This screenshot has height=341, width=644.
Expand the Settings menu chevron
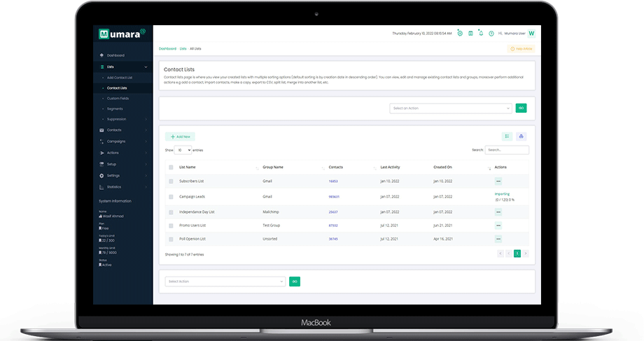pyautogui.click(x=146, y=176)
